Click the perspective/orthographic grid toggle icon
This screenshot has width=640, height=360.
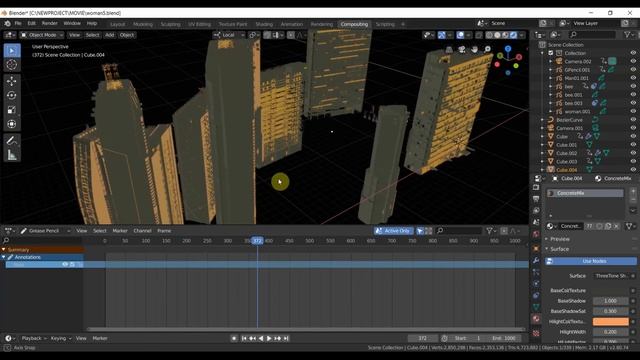(x=449, y=49)
